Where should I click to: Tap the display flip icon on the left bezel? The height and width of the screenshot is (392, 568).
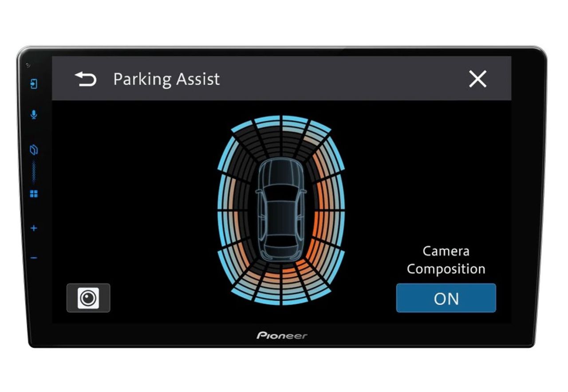pos(33,149)
